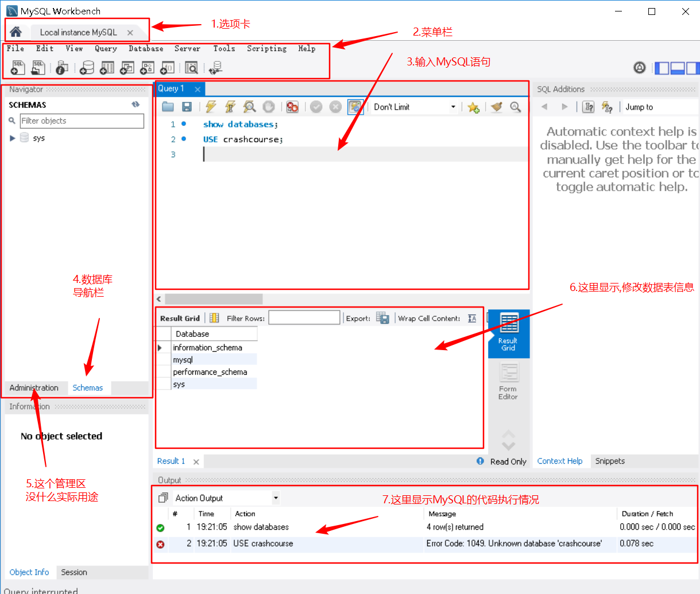Toggle the bottom output panel visibility
This screenshot has height=594, width=700.
(678, 68)
